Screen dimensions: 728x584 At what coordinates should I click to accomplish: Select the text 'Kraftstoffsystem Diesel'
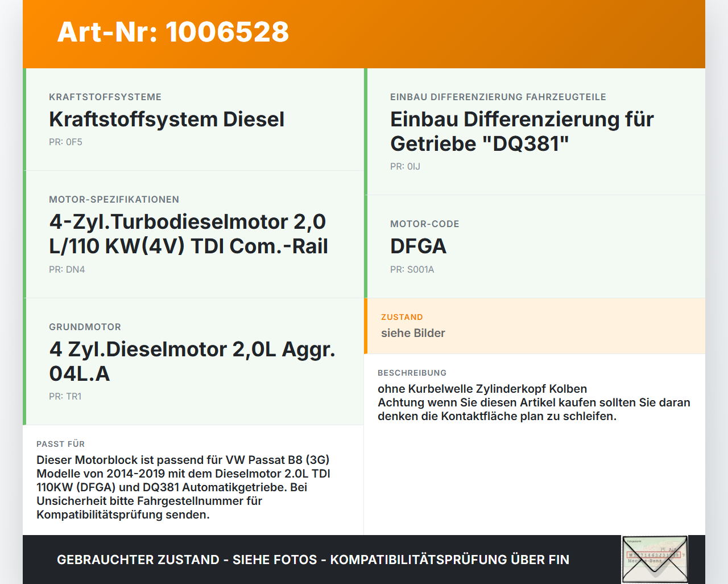[167, 120]
